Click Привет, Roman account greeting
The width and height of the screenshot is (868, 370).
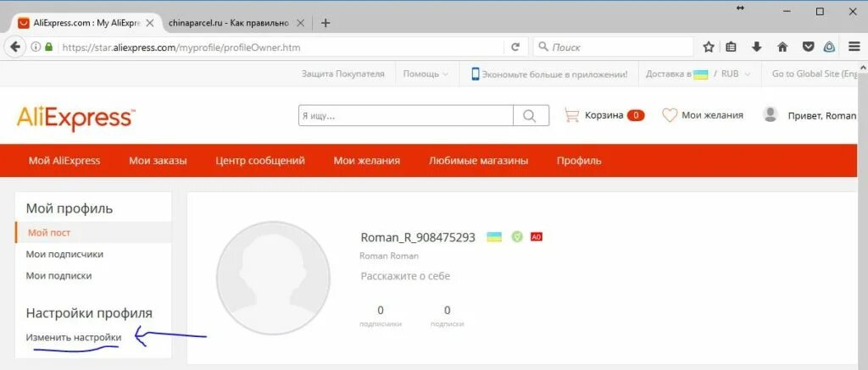(822, 116)
